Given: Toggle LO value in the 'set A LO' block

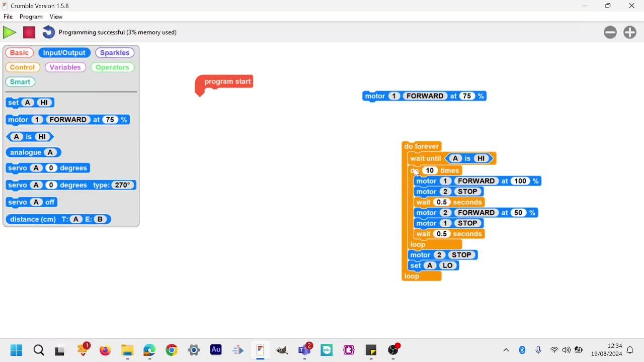Looking at the screenshot, I should pyautogui.click(x=448, y=265).
